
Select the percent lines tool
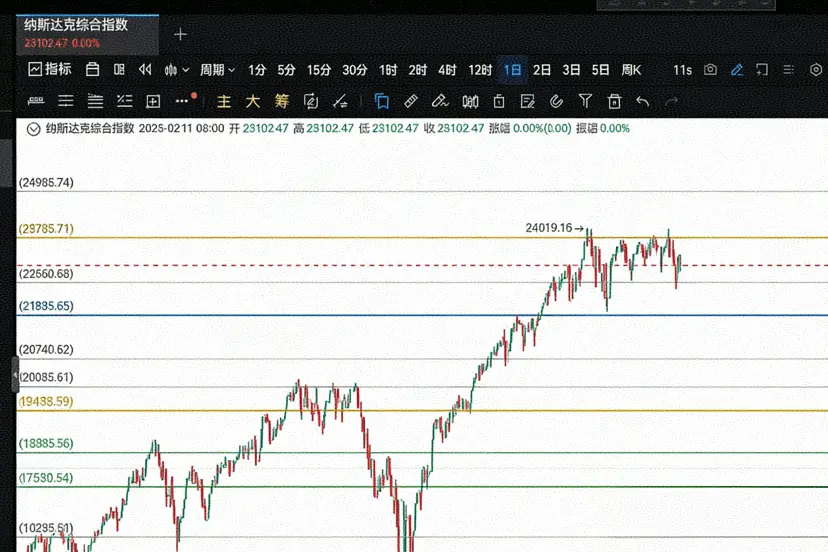(x=125, y=101)
